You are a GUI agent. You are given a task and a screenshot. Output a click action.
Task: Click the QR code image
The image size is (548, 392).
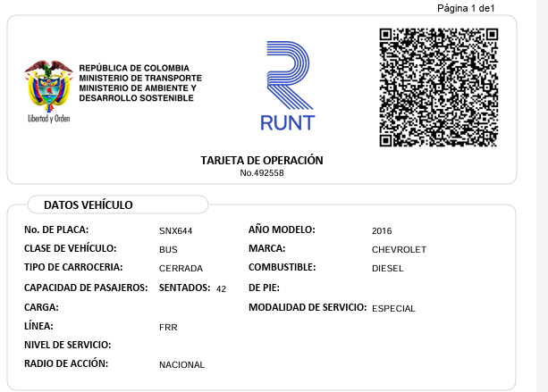[x=438, y=87]
